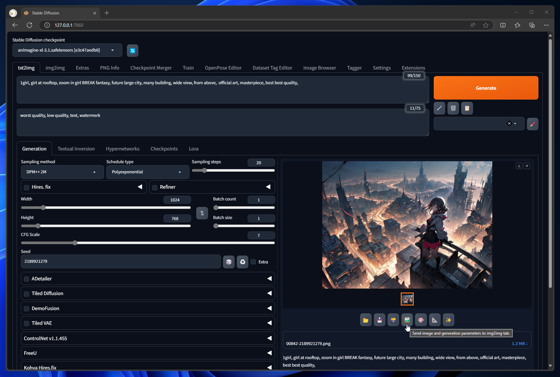Screen dimensions: 560x377
Task: Expand the ADetailer section arrow
Action: pyautogui.click(x=270, y=278)
